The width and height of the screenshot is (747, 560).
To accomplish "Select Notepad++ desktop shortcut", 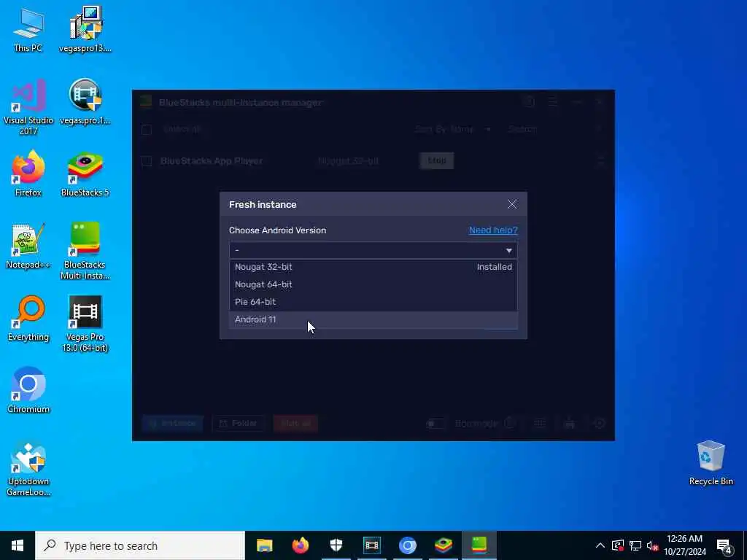I will tap(28, 246).
